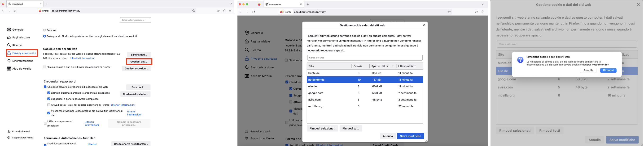Screen dimensions: 644x146
Task: Click Ultimo utilizzo column header in middle dialog
Action: (409, 66)
